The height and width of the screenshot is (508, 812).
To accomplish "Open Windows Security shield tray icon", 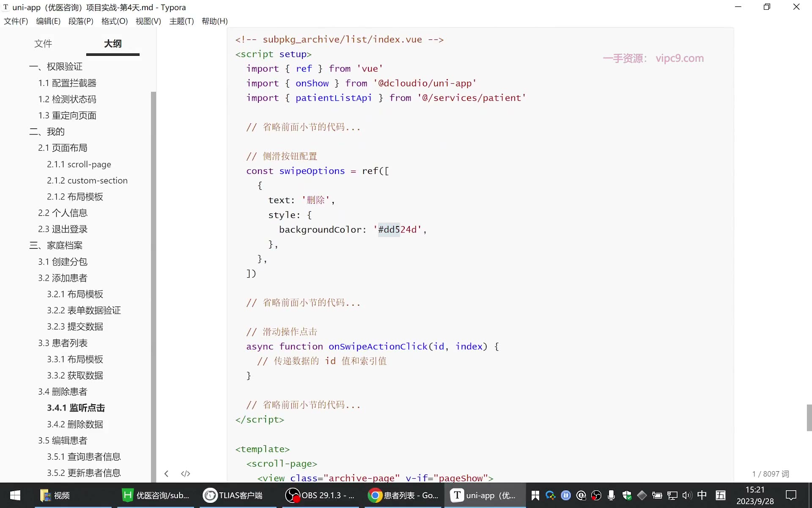I will [627, 495].
